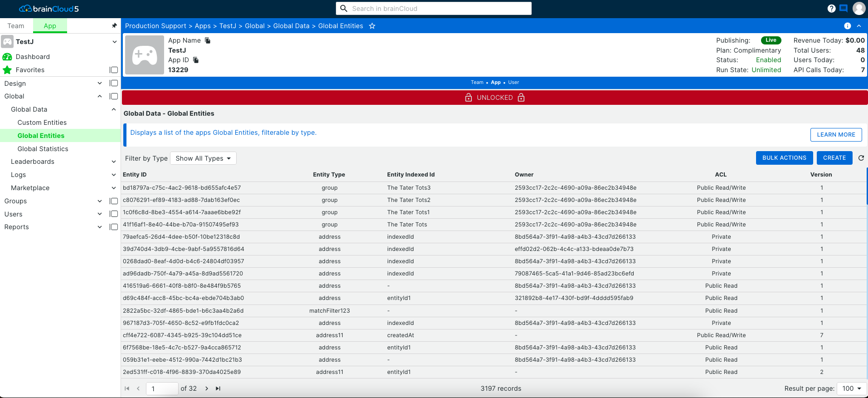Collapse the Global Data submenu
The height and width of the screenshot is (398, 868).
114,109
